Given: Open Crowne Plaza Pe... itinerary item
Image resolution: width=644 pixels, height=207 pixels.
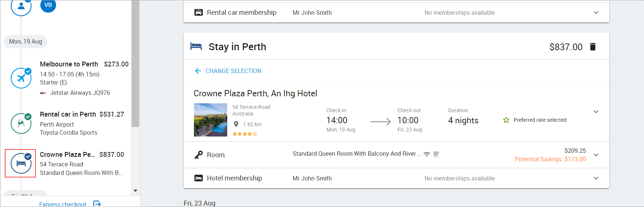Looking at the screenshot, I should [67, 155].
